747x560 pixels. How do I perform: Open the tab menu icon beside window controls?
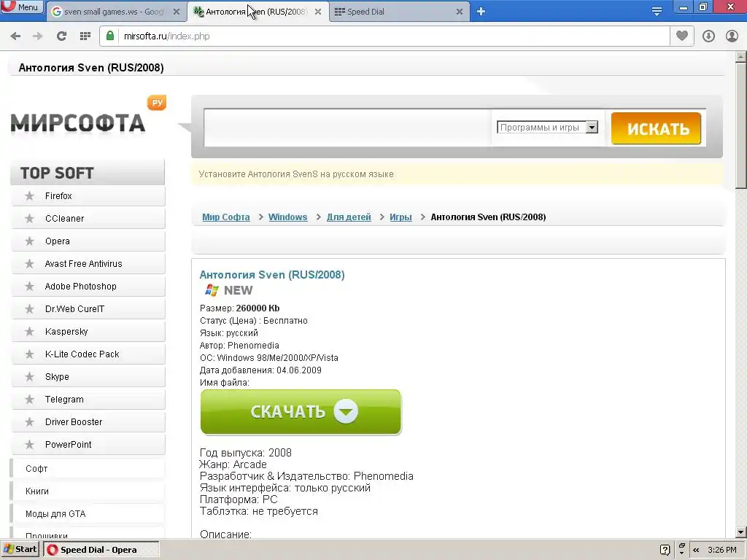[x=657, y=12]
